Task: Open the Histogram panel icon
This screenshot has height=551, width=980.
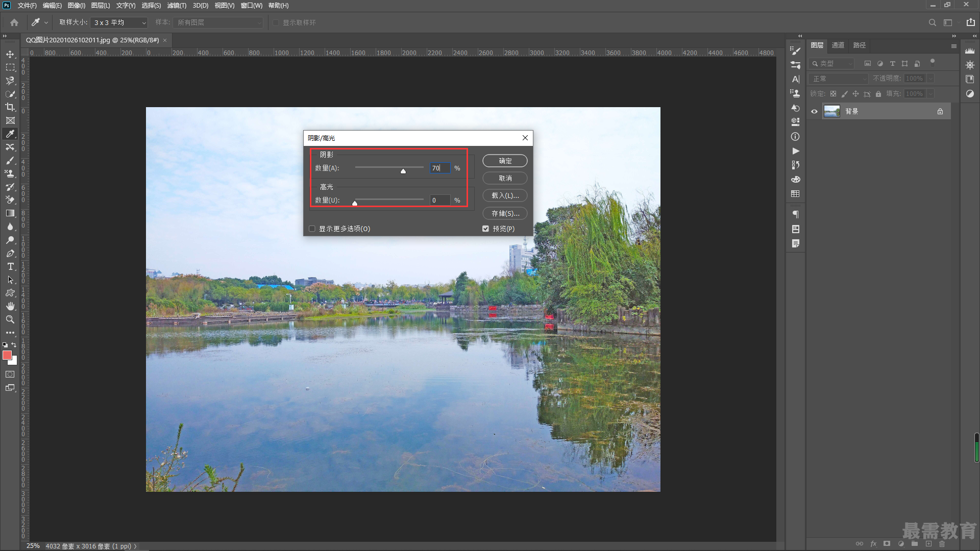Action: [x=970, y=51]
